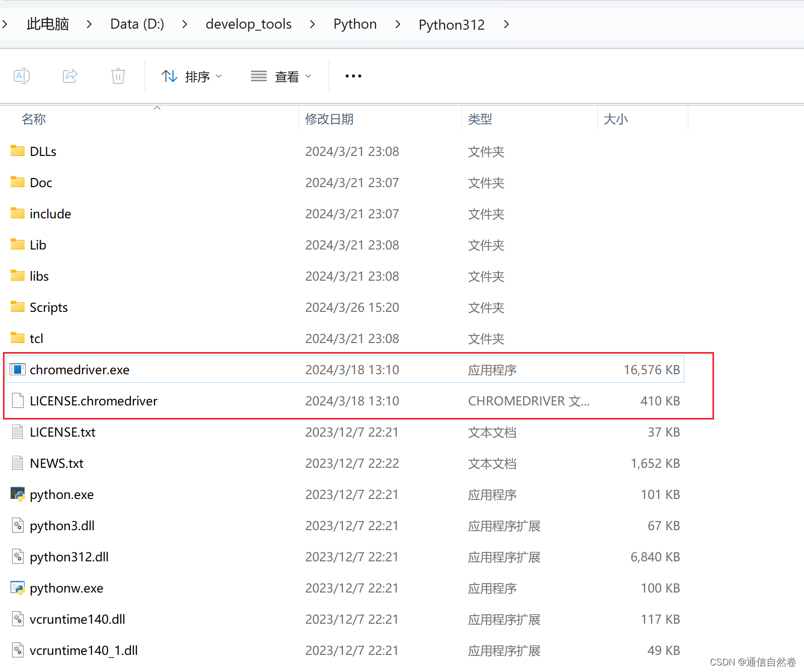Expand the chevron after 此电脑

pyautogui.click(x=89, y=24)
